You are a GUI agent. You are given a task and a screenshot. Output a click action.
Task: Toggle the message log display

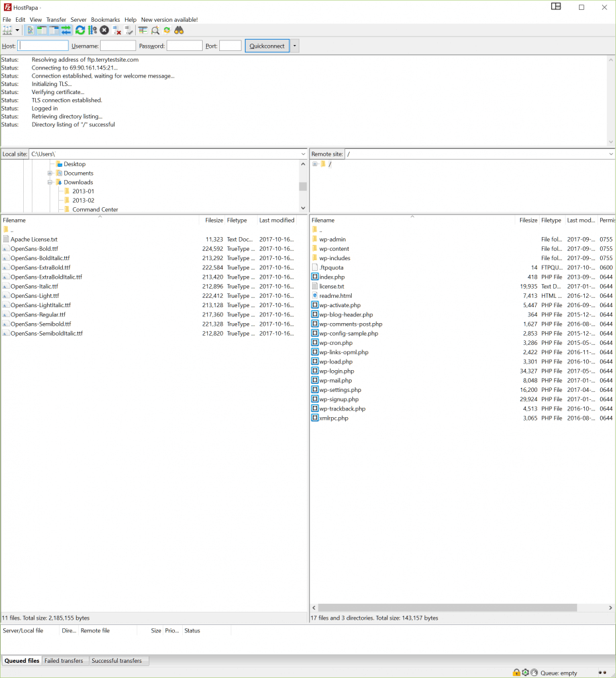31,30
